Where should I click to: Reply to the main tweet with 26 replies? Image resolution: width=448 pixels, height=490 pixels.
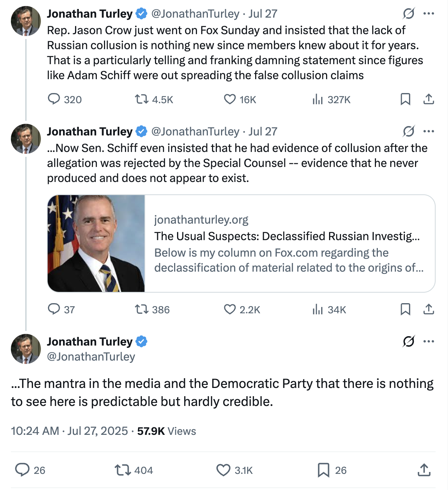[23, 470]
